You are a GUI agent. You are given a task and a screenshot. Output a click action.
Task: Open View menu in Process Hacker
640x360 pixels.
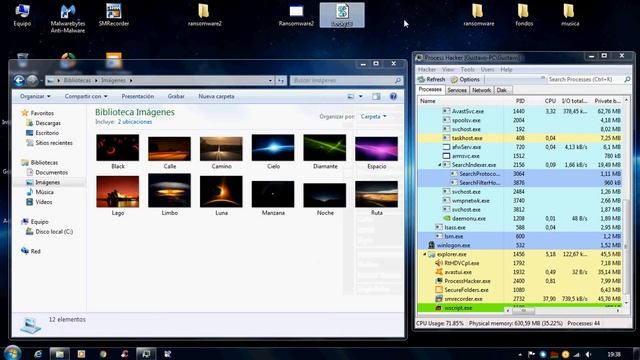pyautogui.click(x=448, y=69)
